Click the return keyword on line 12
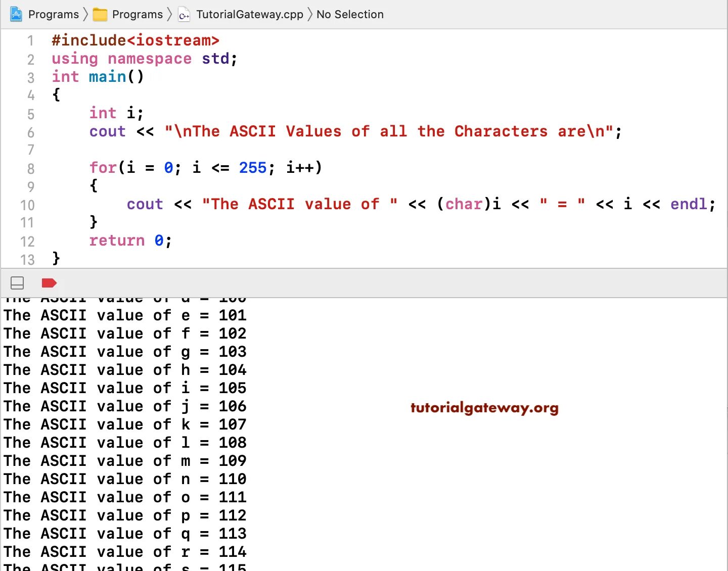 (x=117, y=241)
